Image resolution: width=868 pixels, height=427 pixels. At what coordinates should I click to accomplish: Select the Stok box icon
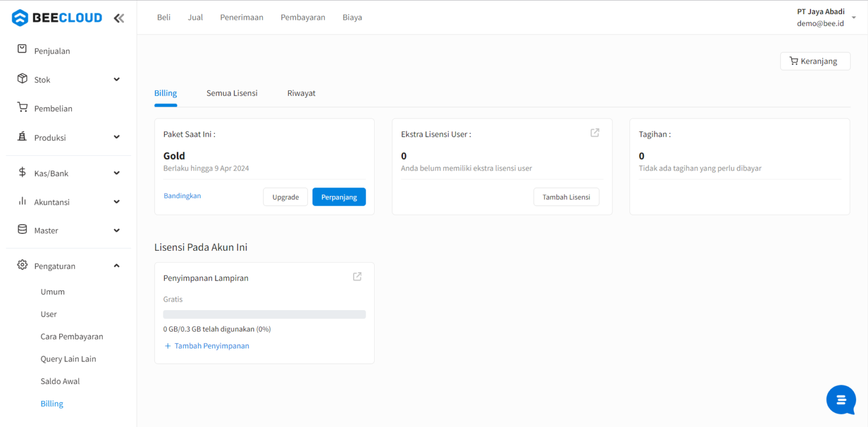click(22, 79)
